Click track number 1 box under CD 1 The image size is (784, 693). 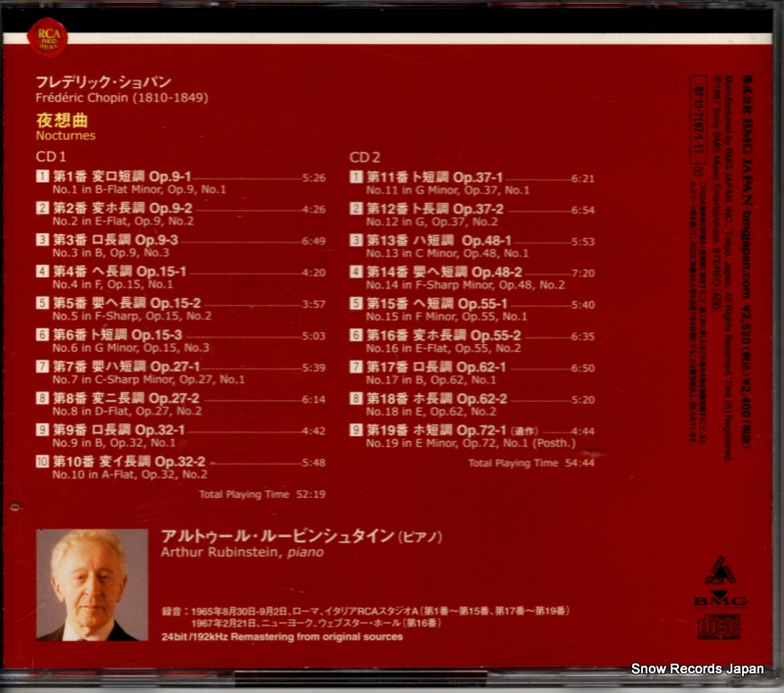point(42,177)
